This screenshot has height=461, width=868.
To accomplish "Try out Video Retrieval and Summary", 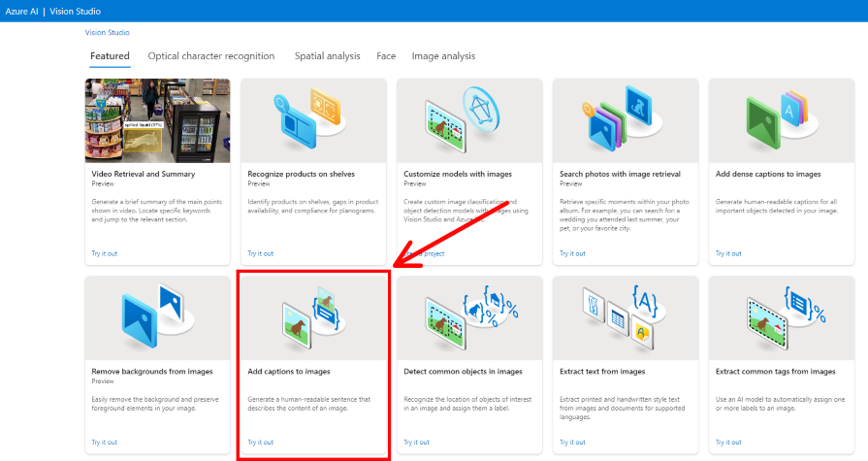I will tap(104, 253).
